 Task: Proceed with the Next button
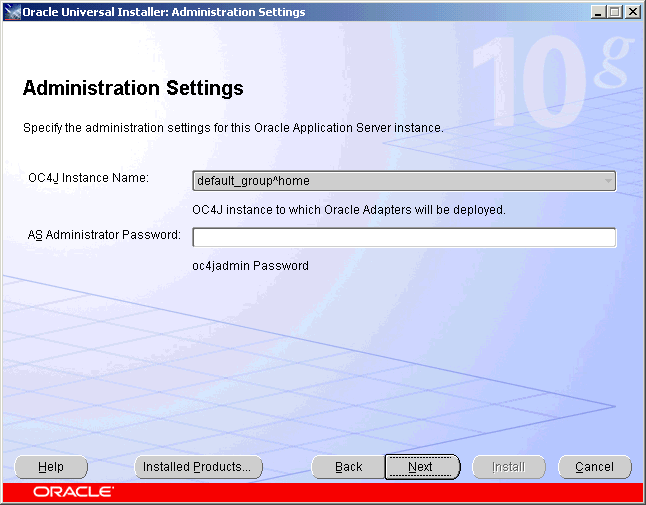tap(422, 467)
